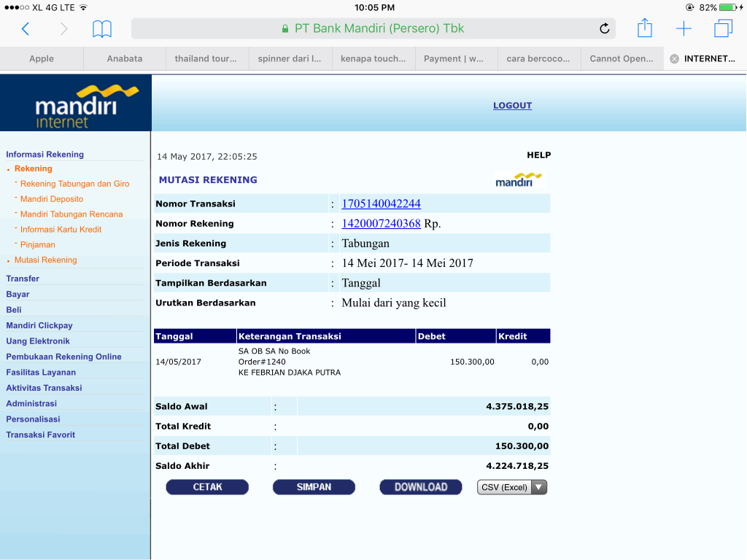Image resolution: width=747 pixels, height=560 pixels.
Task: Click the CETAK button
Action: click(x=207, y=487)
